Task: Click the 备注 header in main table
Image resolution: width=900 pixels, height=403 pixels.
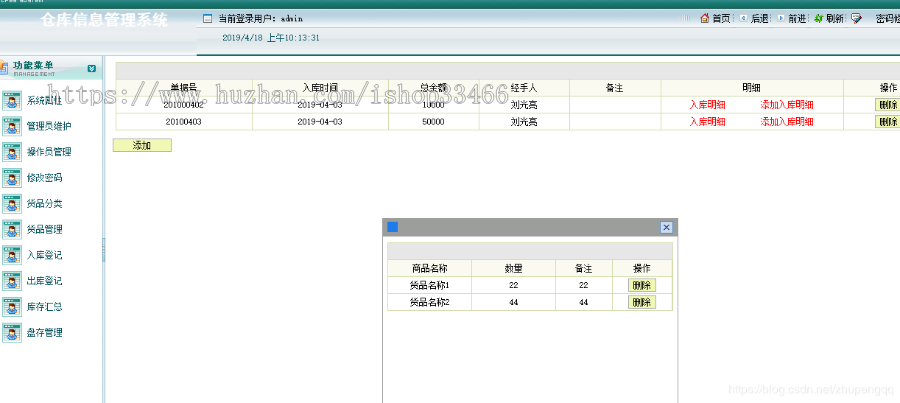Action: click(615, 88)
